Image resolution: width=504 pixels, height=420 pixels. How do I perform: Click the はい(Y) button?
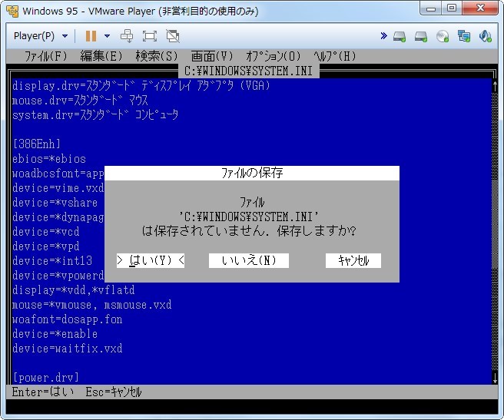151,260
